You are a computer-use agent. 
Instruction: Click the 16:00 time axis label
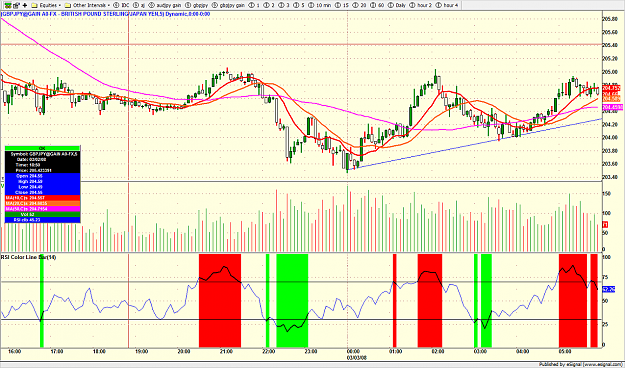[x=14, y=352]
